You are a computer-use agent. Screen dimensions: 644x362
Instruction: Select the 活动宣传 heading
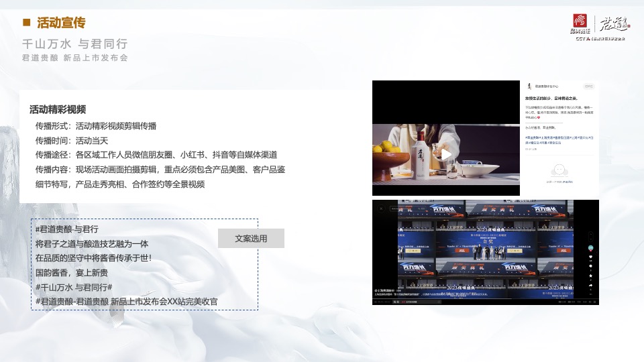click(61, 23)
